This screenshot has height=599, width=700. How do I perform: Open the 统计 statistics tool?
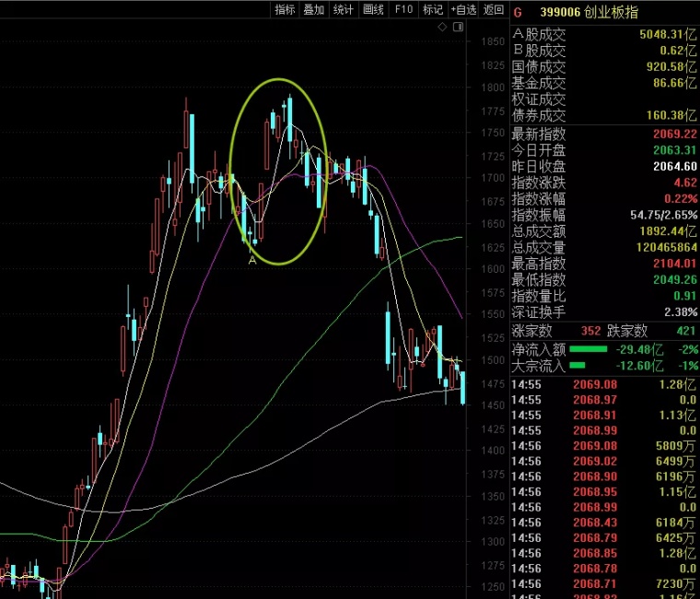[x=344, y=9]
